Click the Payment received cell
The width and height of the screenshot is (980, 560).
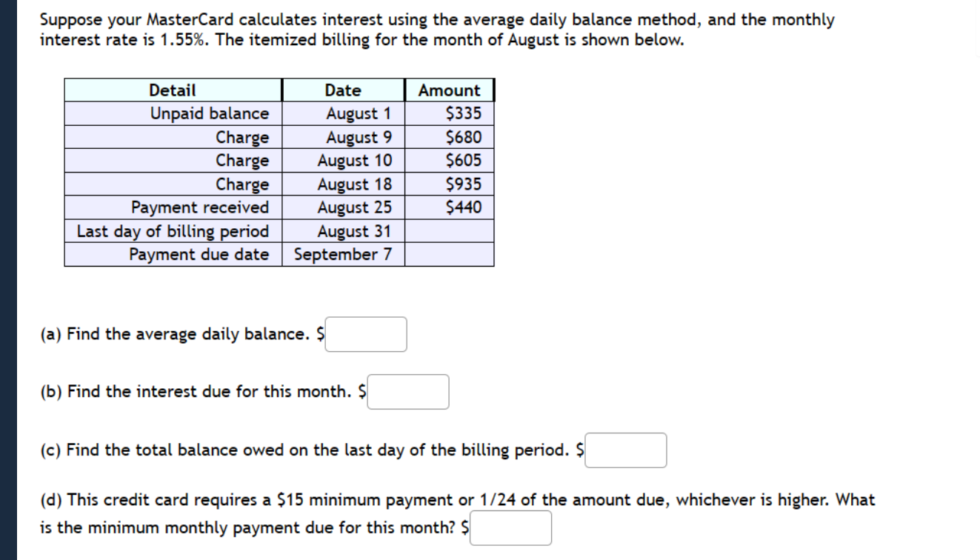coord(173,207)
